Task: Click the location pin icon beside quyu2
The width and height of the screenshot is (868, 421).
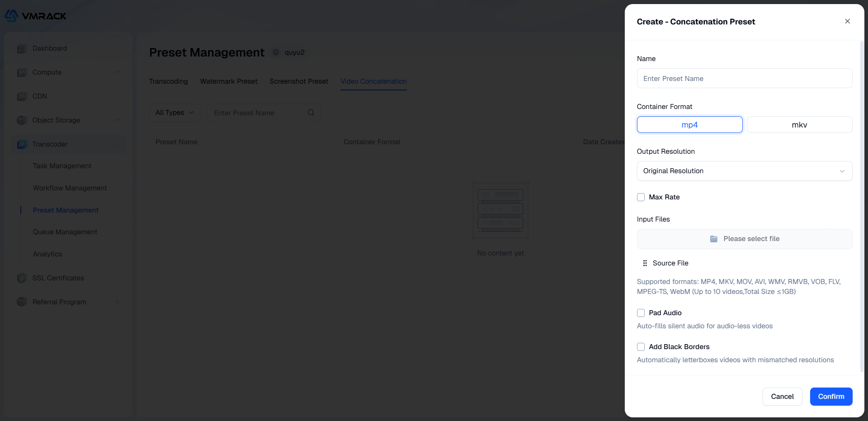Action: [276, 52]
